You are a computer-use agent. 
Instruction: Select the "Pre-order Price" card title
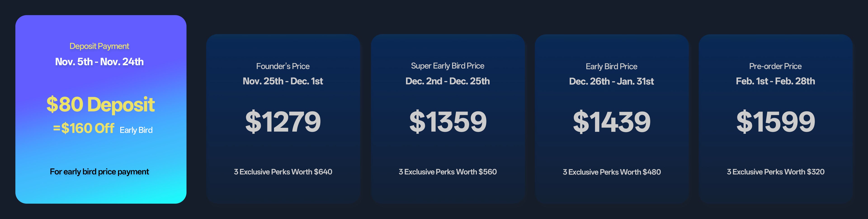(775, 66)
